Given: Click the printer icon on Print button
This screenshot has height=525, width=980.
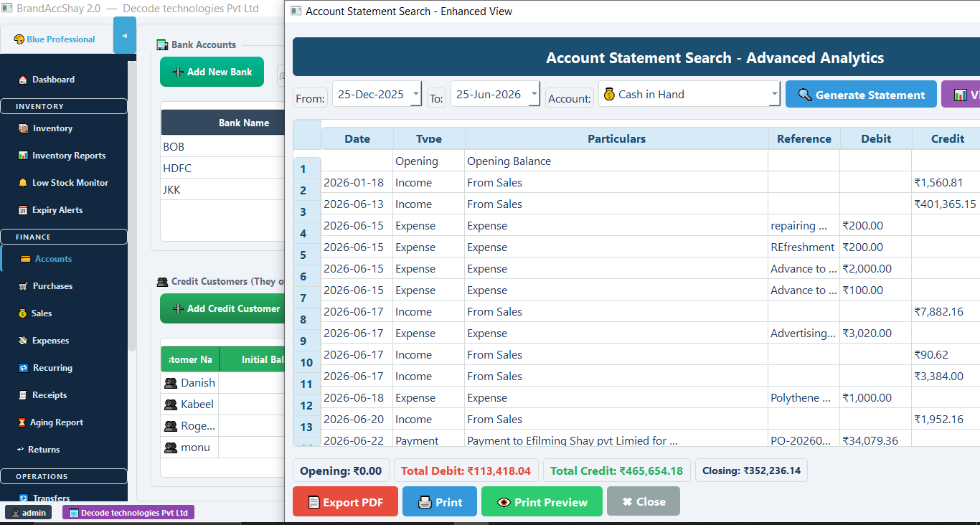Looking at the screenshot, I should pos(425,502).
